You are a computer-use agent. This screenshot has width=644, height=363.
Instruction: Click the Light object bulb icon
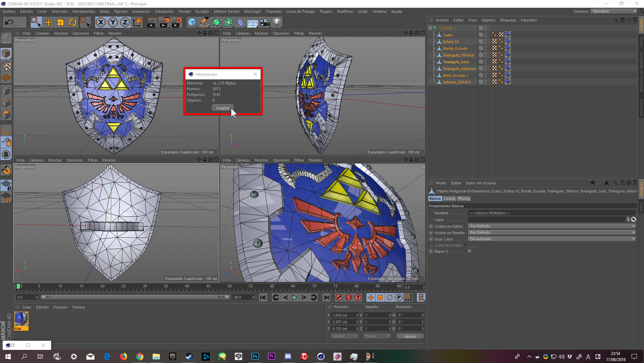(277, 23)
